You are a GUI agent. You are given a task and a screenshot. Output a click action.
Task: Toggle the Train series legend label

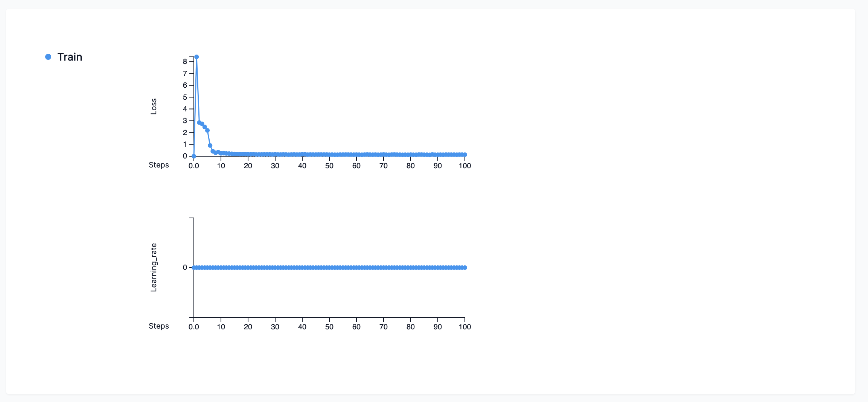tap(70, 57)
